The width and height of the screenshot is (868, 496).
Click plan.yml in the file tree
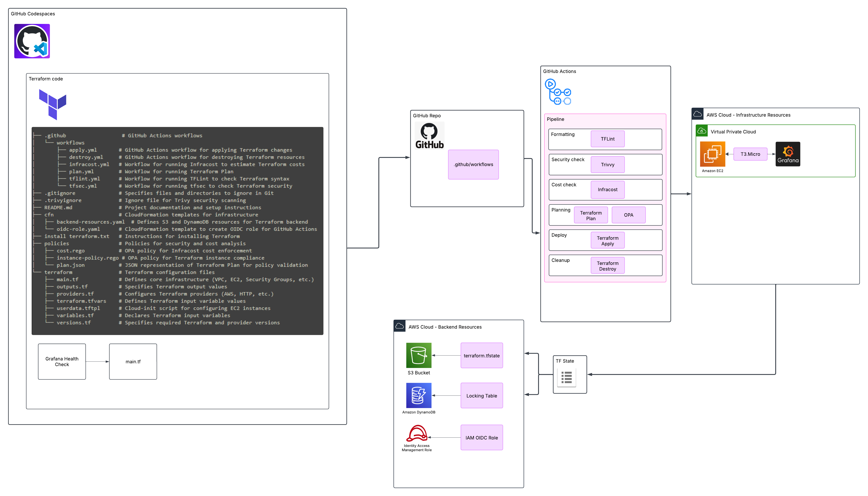coord(81,171)
